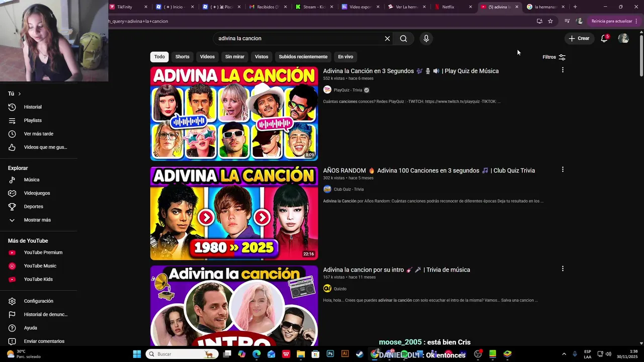Open the options menu for Adivina la Canción en 3 Segundos
The width and height of the screenshot is (644, 362).
pyautogui.click(x=562, y=70)
